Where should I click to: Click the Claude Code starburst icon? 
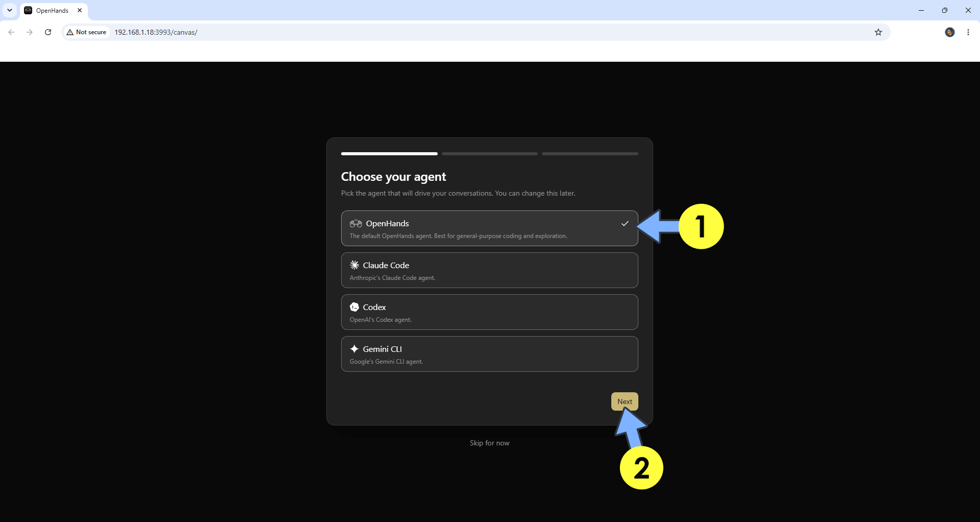(x=354, y=265)
